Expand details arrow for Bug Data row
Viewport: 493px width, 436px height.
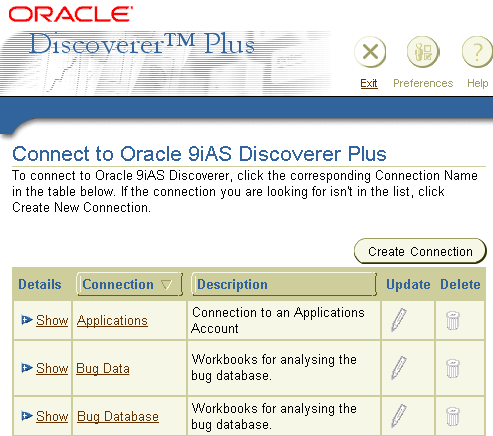coord(26,368)
